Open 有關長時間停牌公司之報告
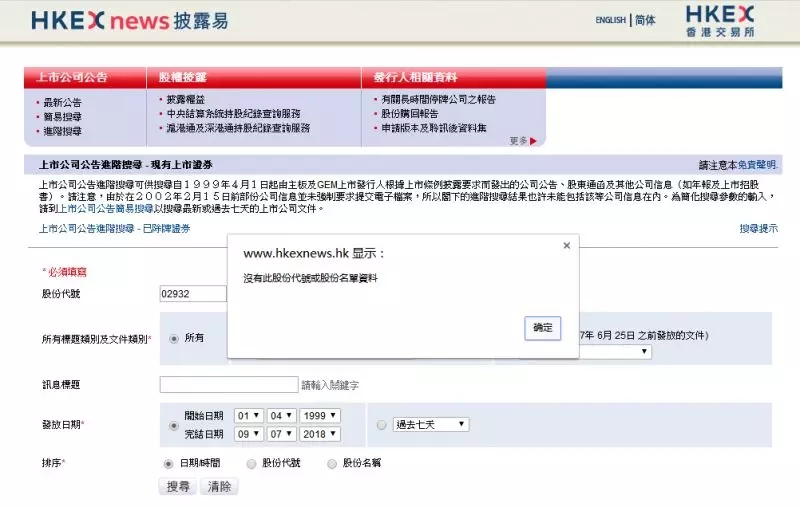800x507 pixels. point(438,99)
